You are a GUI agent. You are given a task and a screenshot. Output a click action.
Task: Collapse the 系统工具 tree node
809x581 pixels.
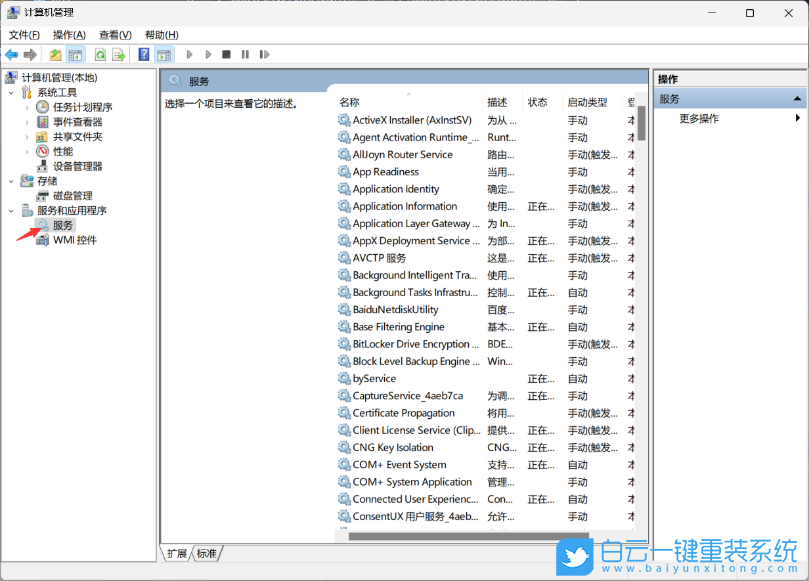tap(10, 90)
